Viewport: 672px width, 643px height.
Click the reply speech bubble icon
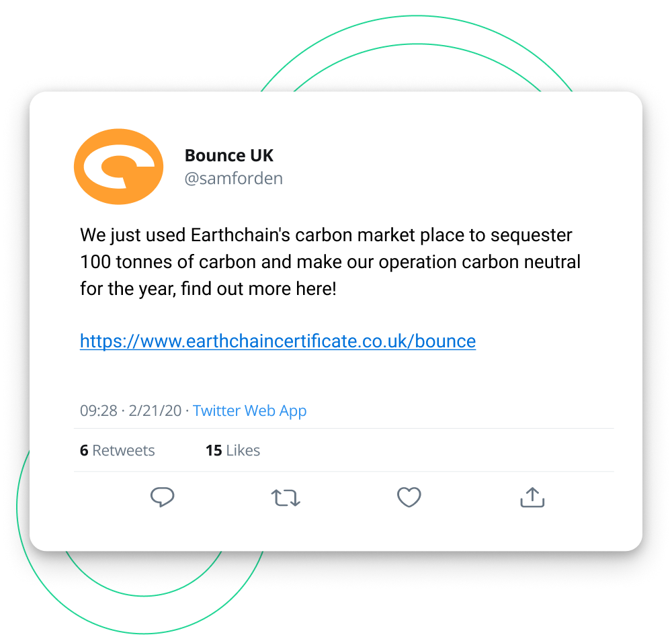click(x=162, y=497)
